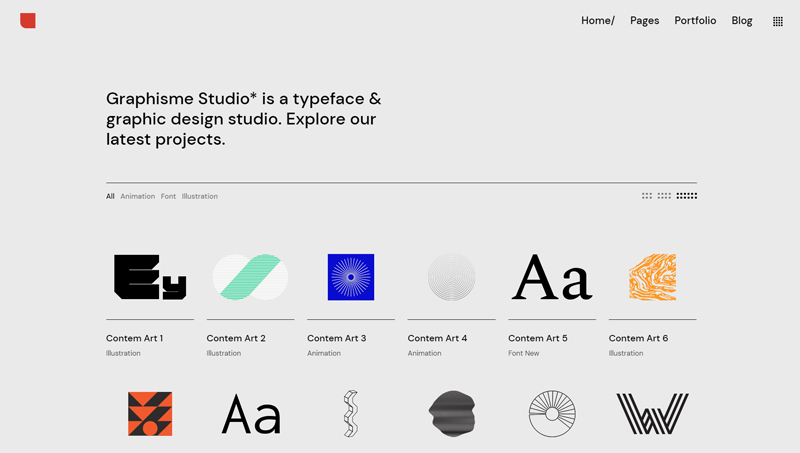This screenshot has width=800, height=453.
Task: Open the dotted grid menu icon in header
Action: point(778,21)
